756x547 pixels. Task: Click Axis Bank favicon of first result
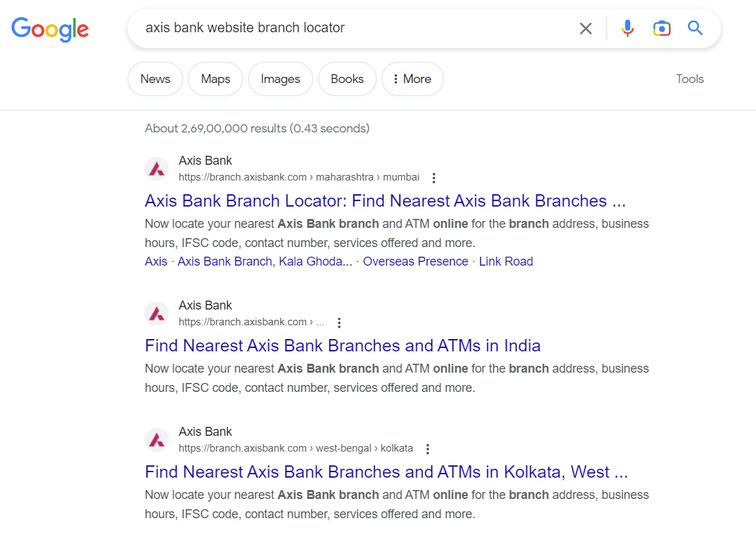156,169
